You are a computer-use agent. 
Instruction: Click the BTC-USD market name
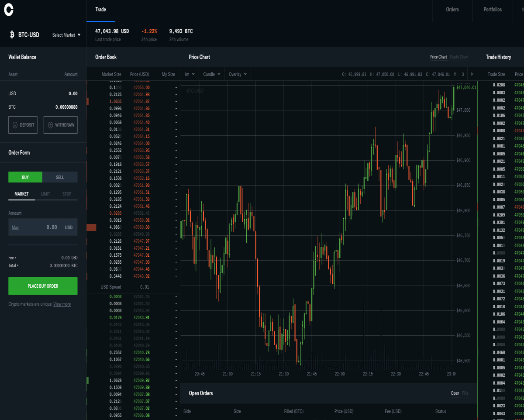(x=29, y=35)
